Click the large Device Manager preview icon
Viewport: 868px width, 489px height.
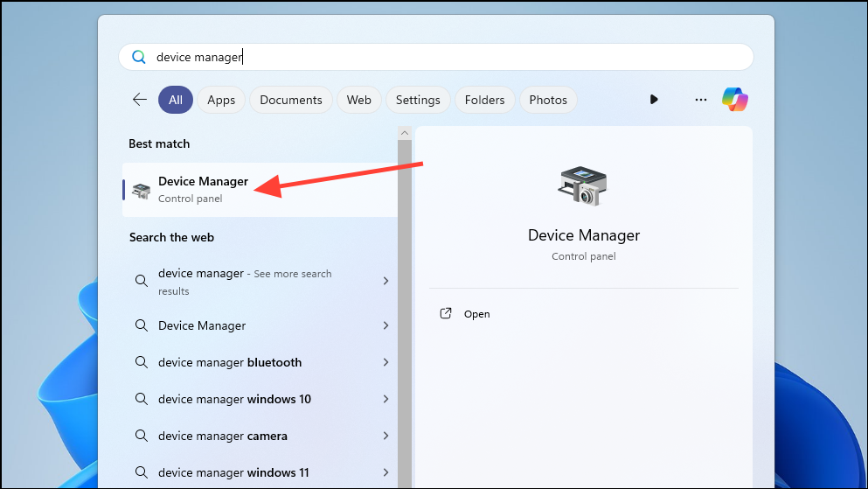point(582,186)
